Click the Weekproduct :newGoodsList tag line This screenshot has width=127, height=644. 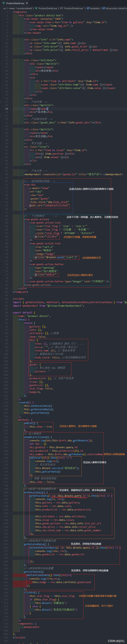(x=73, y=174)
